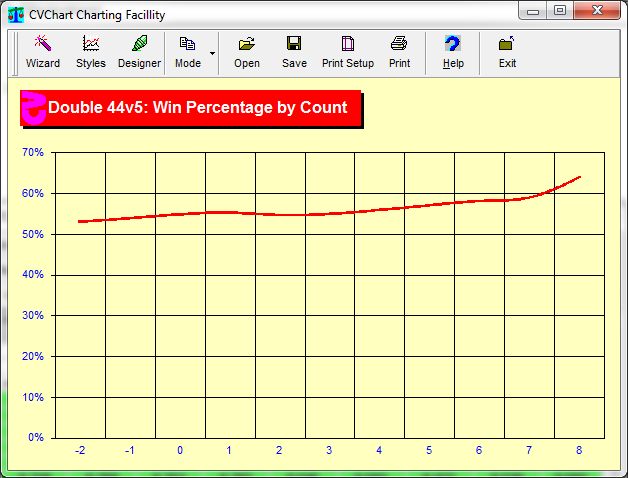Viewport: 628px width, 478px height.
Task: Grab the toolbar grip handle
Action: [16, 52]
